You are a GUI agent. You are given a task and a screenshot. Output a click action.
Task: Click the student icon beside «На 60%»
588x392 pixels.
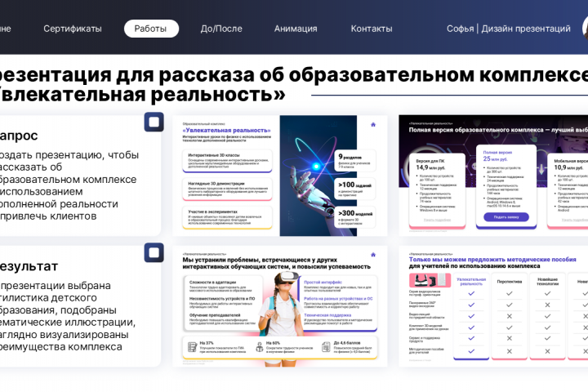[260, 347]
